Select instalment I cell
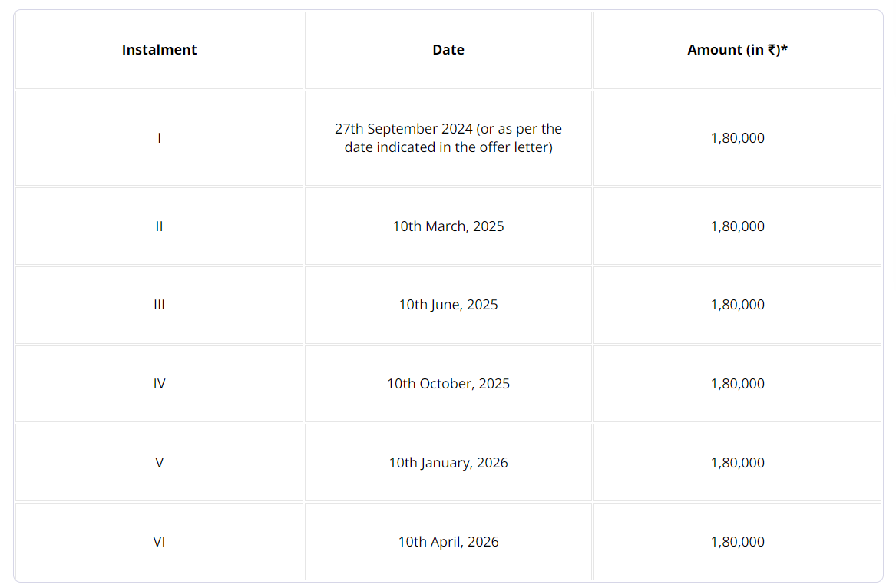The width and height of the screenshot is (896, 588). [x=159, y=137]
